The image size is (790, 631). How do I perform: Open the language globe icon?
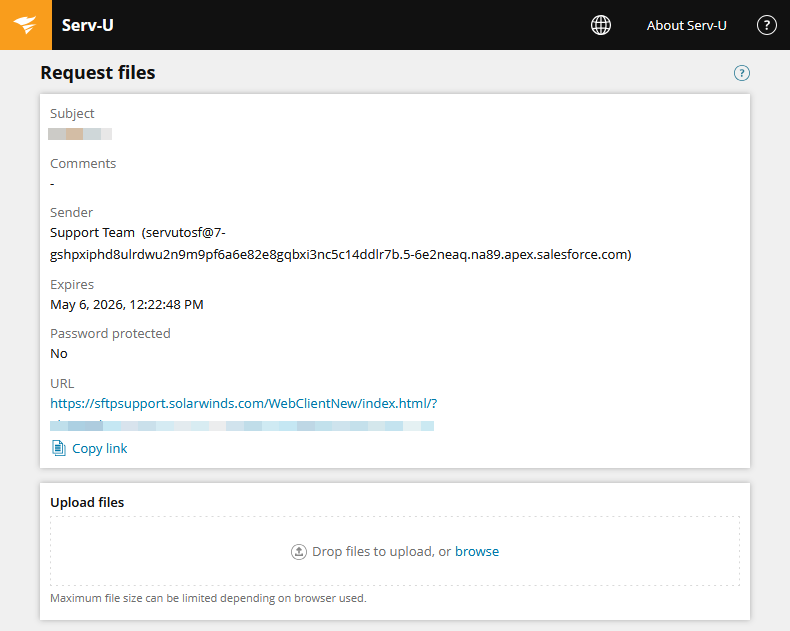click(x=601, y=25)
